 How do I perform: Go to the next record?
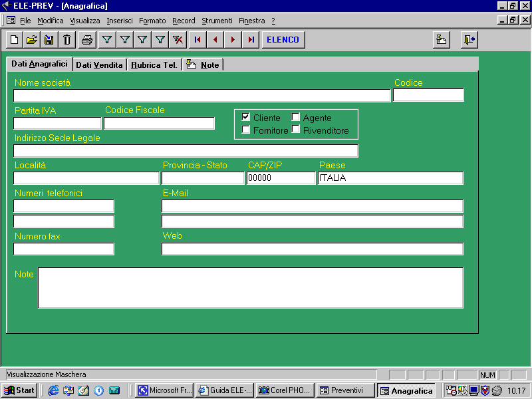tap(233, 40)
